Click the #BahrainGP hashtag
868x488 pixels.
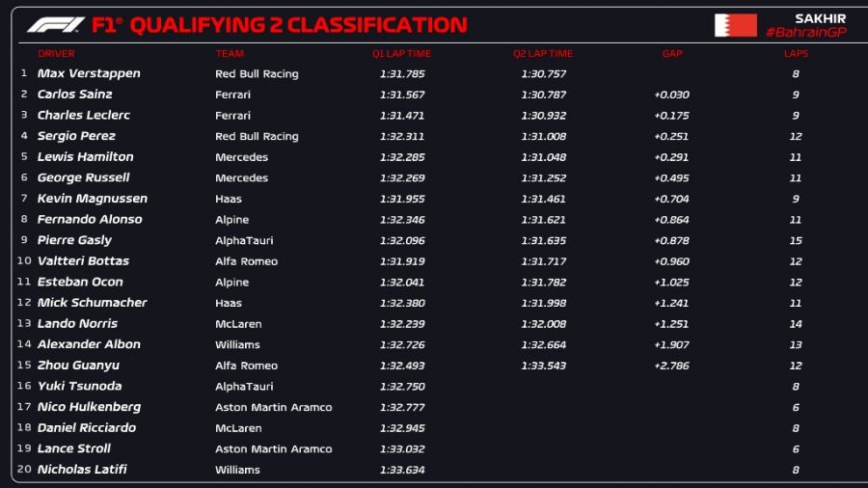[805, 33]
